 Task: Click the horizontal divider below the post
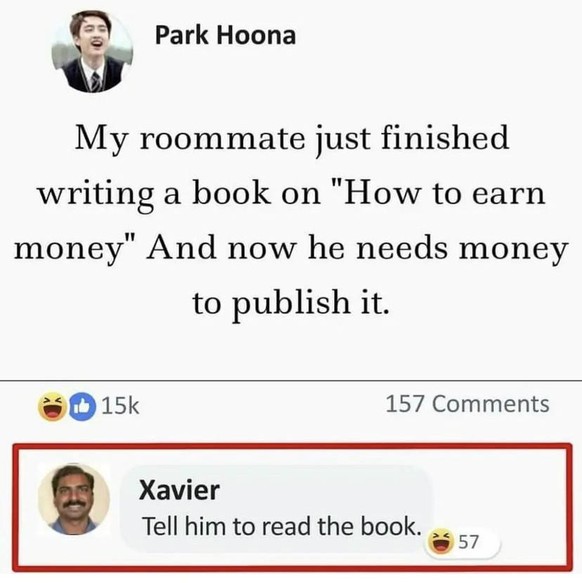click(291, 381)
